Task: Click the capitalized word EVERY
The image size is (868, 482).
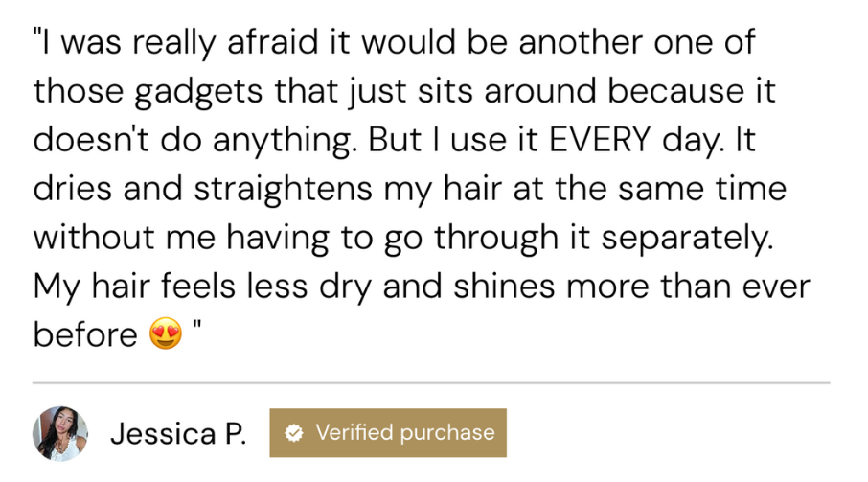Action: [595, 140]
